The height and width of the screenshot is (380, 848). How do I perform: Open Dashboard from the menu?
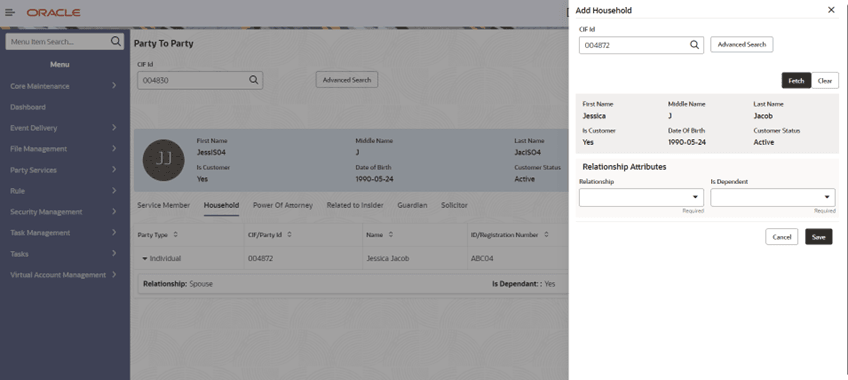(x=28, y=107)
